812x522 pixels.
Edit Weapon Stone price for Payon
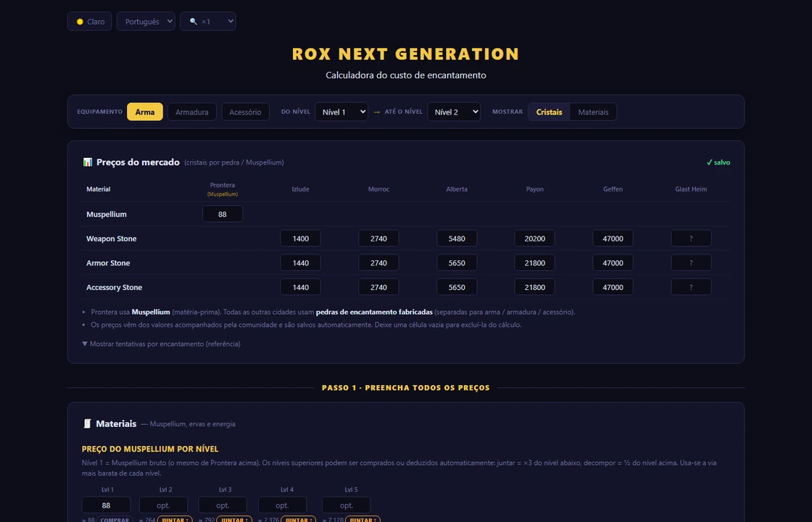(x=534, y=239)
